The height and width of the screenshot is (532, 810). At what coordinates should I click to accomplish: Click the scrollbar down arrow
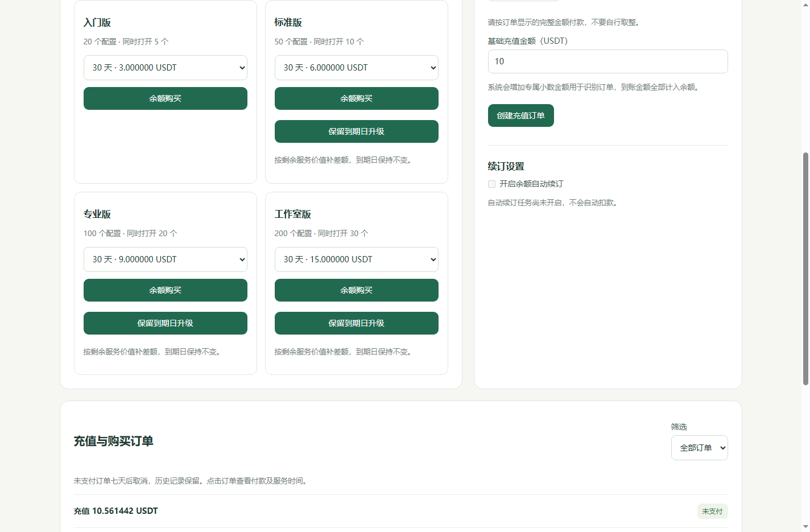pyautogui.click(x=805, y=527)
